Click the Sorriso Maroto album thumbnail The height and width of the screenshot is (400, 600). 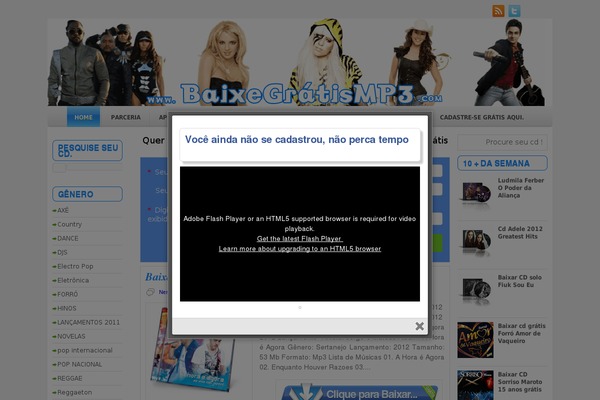pos(475,385)
